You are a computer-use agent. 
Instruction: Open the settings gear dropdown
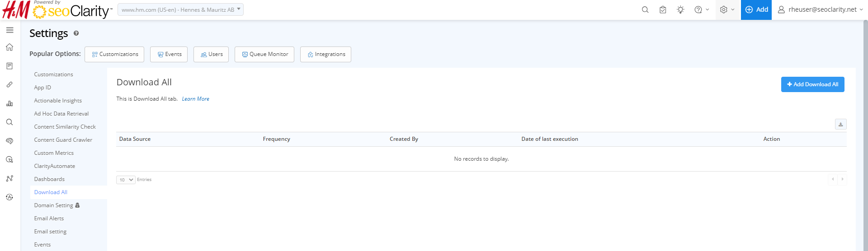727,9
